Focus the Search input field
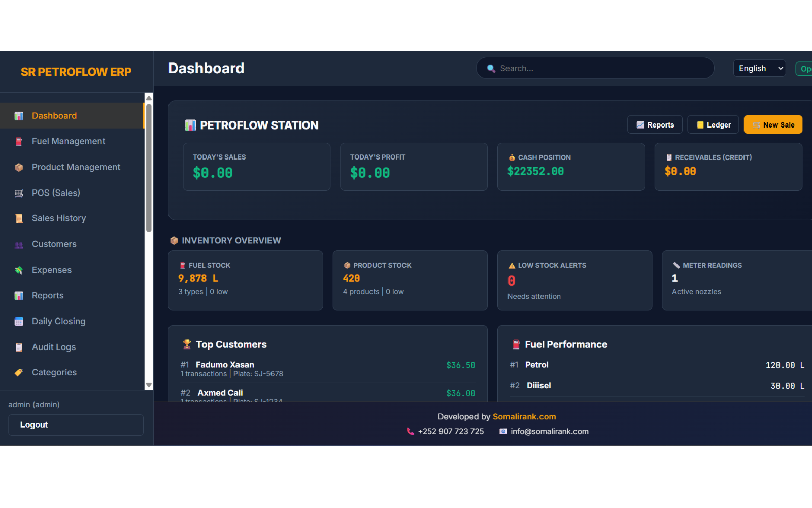Image resolution: width=812 pixels, height=508 pixels. pos(599,68)
